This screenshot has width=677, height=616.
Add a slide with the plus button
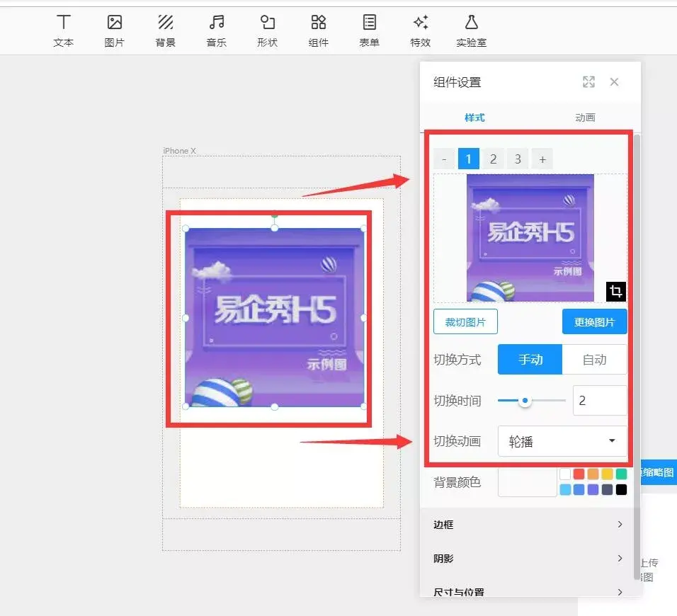click(542, 159)
